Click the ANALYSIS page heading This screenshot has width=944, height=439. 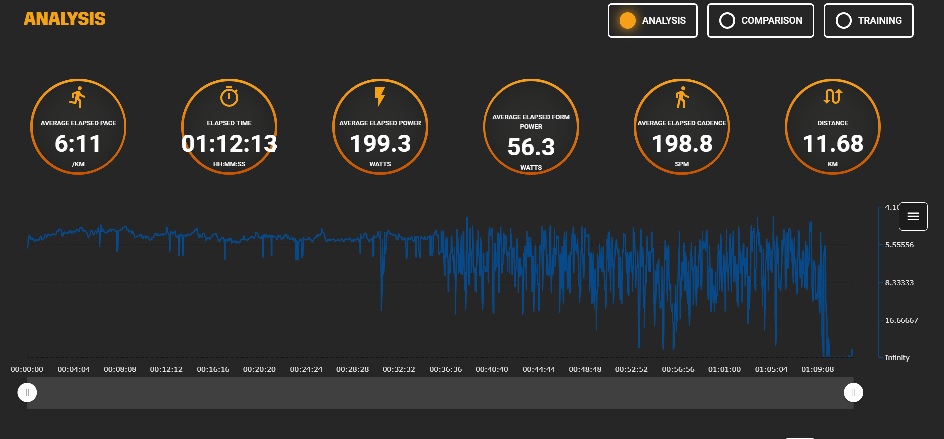64,19
